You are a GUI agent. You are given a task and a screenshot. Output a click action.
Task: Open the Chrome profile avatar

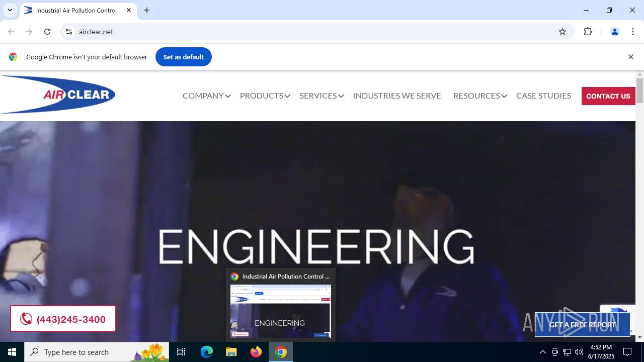pyautogui.click(x=614, y=32)
